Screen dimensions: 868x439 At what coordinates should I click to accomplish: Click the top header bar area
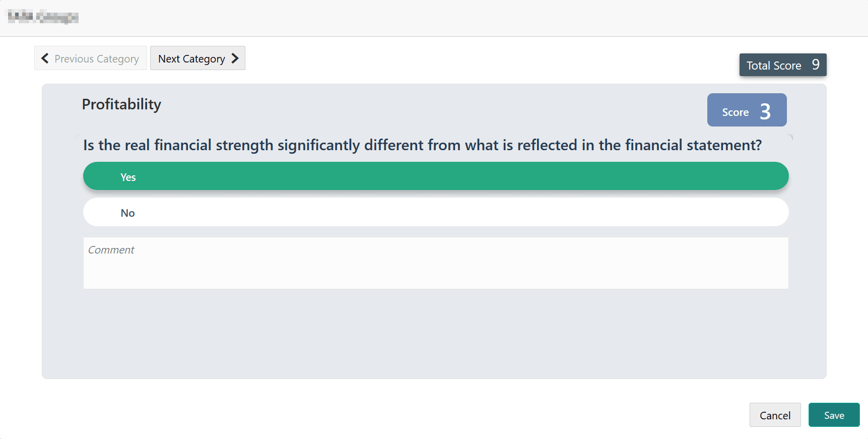pos(433,18)
